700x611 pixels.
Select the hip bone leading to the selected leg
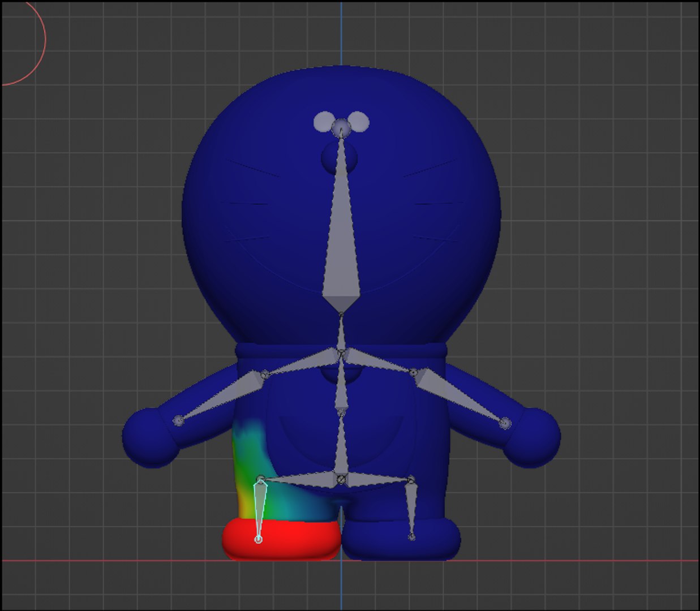[x=300, y=481]
